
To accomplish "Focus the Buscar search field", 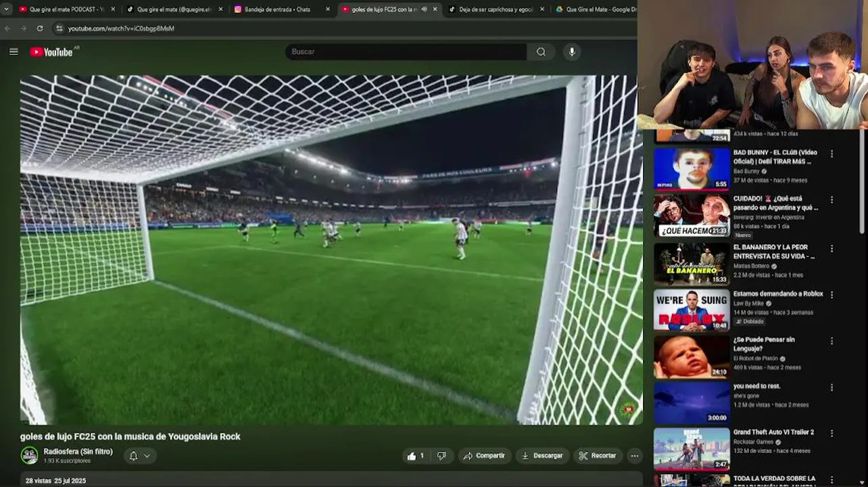I will click(406, 51).
